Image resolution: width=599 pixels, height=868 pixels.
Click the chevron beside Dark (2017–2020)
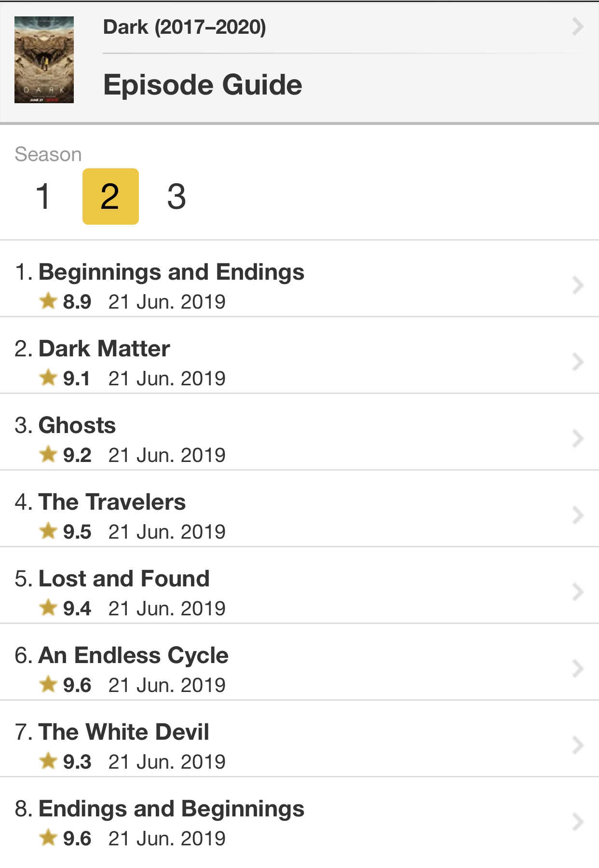[x=577, y=27]
